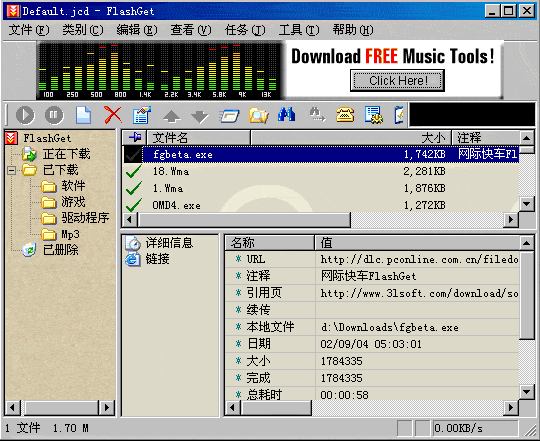Create a new download with blank page icon
Screen dimensions: 540x441
pos(83,115)
